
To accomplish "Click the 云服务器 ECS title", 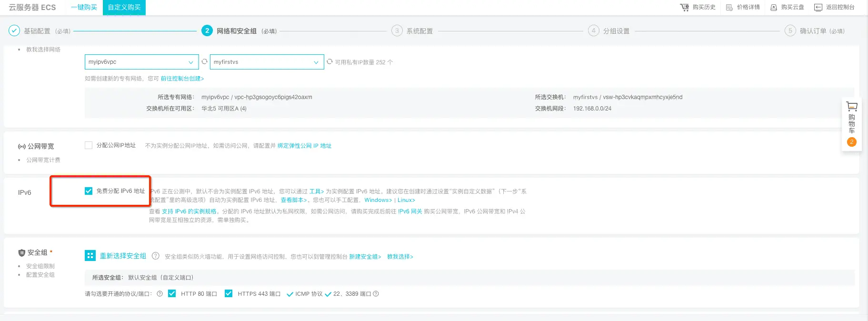I will coord(32,7).
